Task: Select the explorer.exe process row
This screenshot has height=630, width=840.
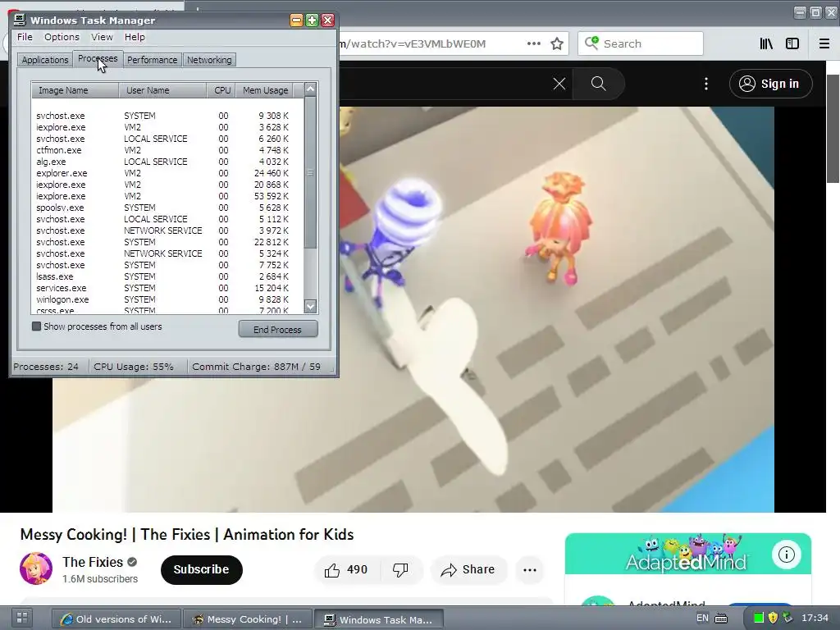Action: pos(167,173)
